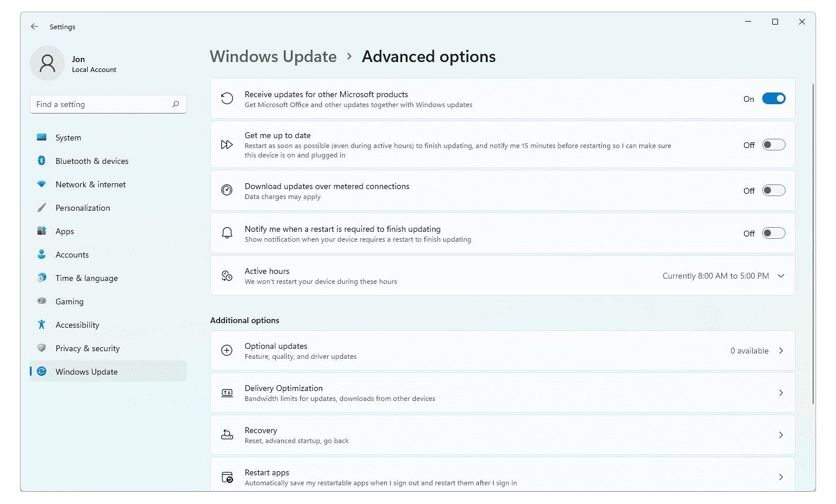Click the Windows Update breadcrumb link

273,56
